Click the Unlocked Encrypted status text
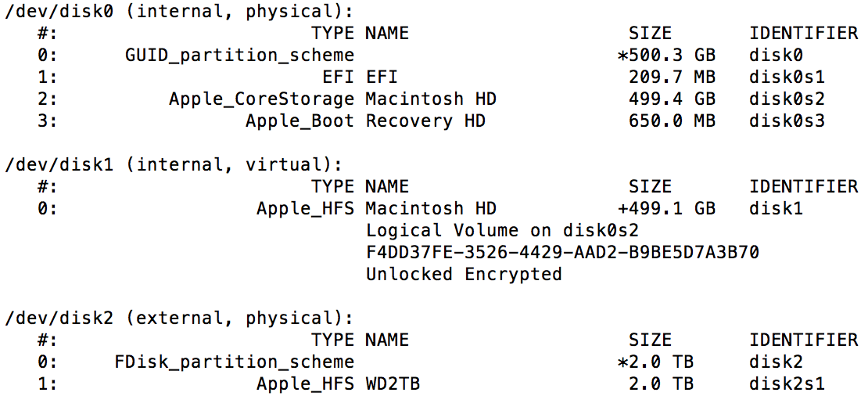Image resolution: width=868 pixels, height=396 pixels. [x=464, y=274]
